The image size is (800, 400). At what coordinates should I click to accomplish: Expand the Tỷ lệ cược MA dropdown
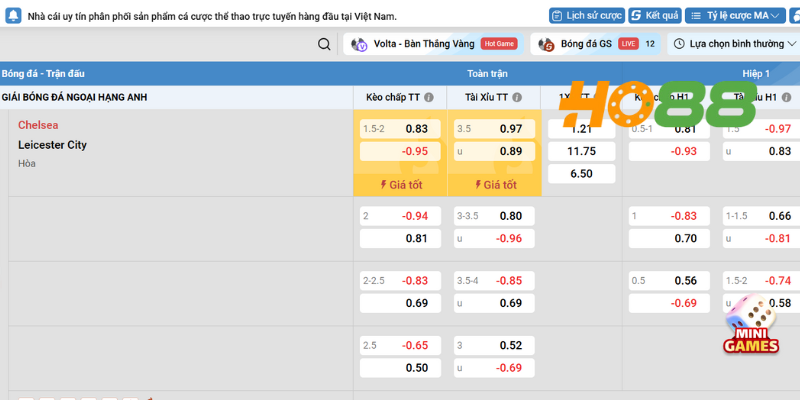pos(735,16)
